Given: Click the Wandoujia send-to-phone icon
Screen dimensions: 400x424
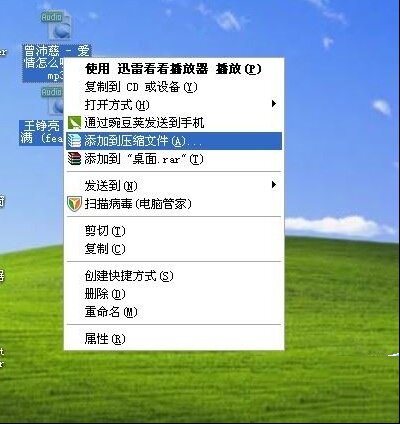Looking at the screenshot, I should tap(74, 123).
